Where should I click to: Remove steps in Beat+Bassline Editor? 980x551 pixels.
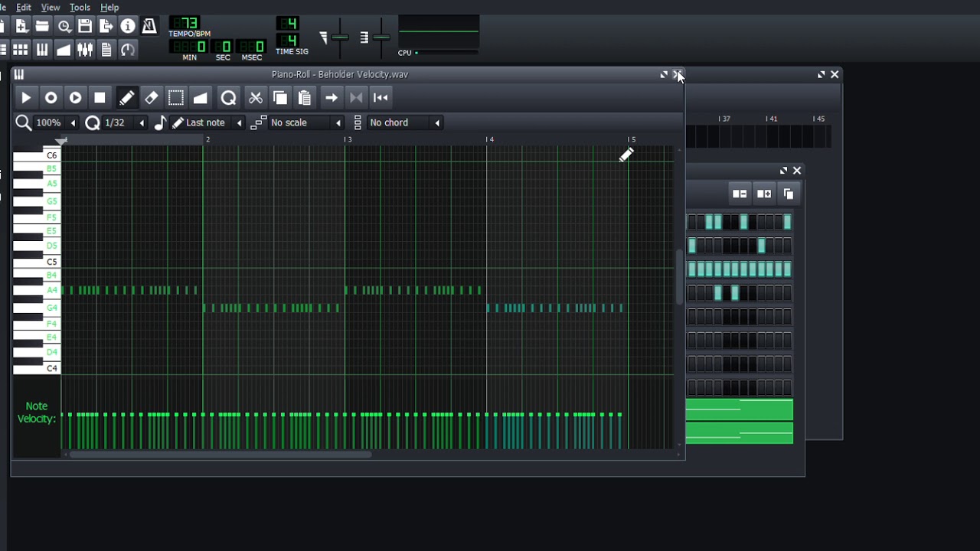coord(740,194)
